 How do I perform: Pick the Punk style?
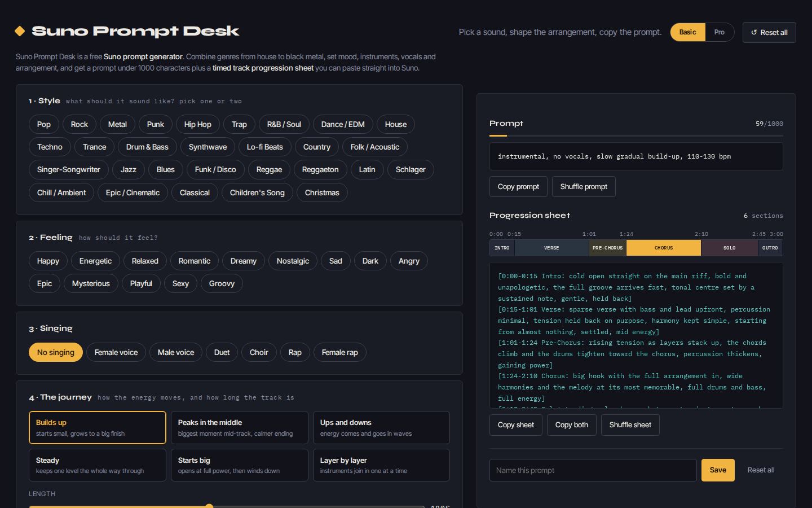coord(156,124)
